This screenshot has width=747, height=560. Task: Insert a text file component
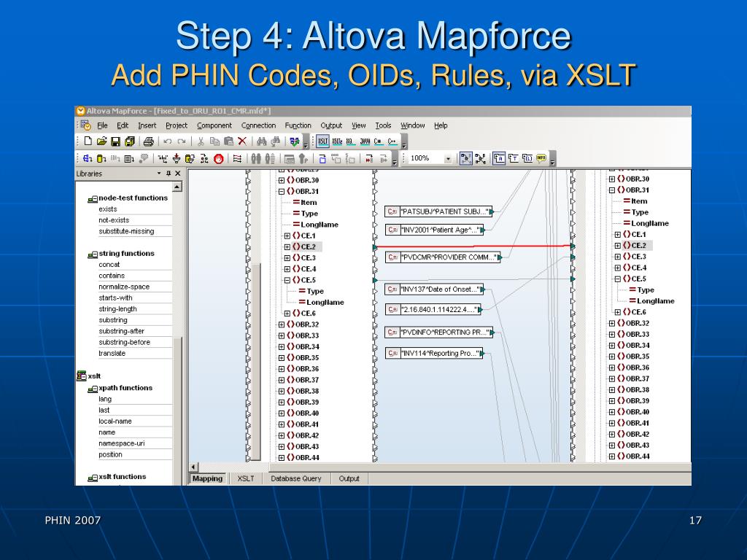(129, 158)
